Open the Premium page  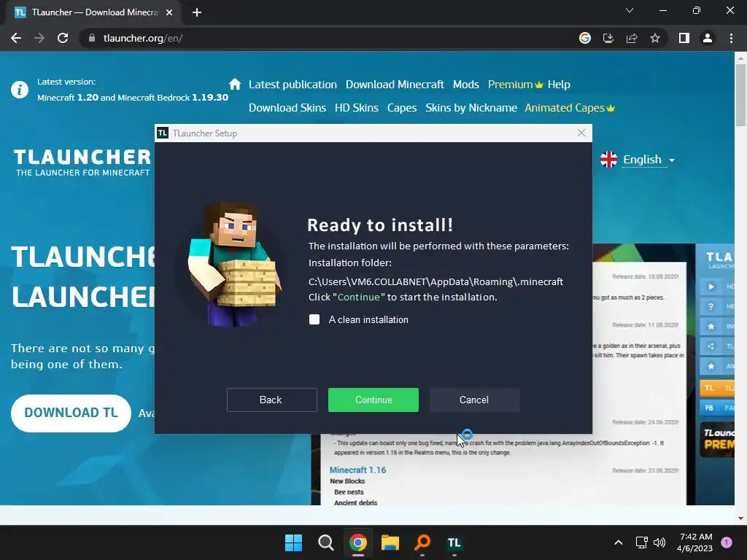point(515,85)
